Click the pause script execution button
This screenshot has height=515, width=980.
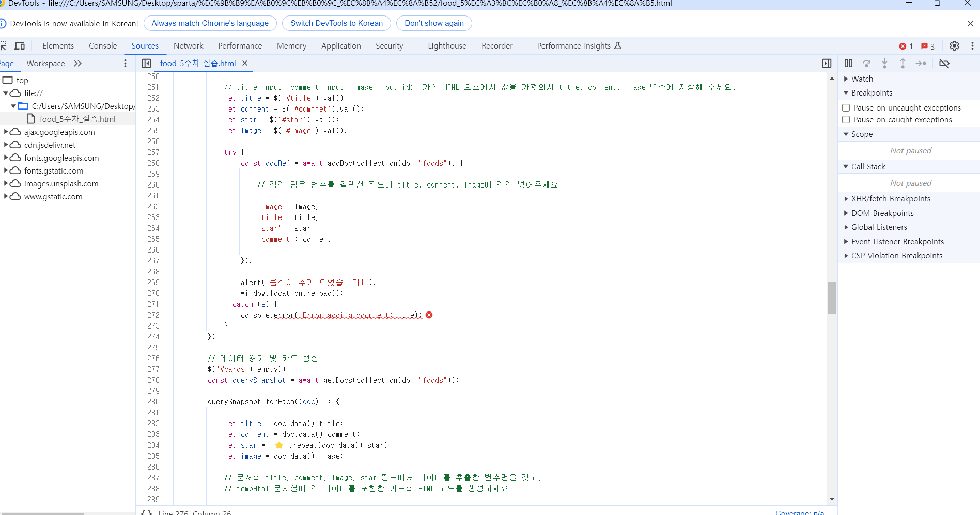tap(848, 64)
